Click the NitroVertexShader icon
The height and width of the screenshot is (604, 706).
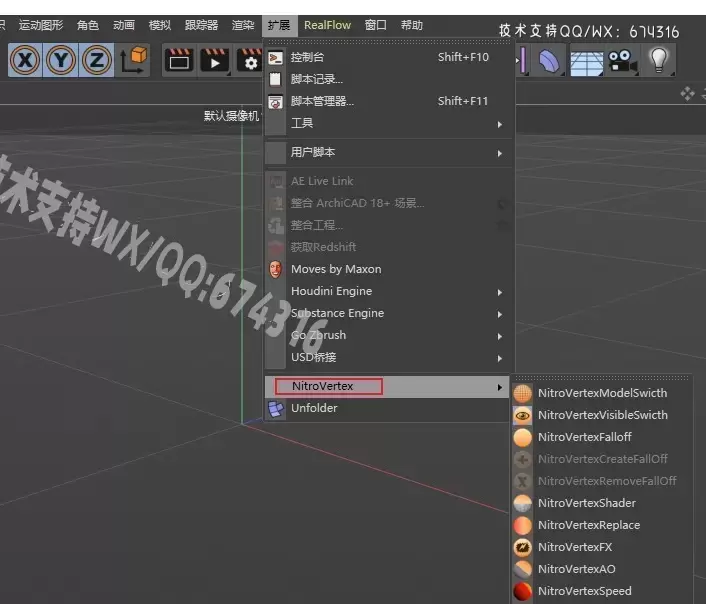pyautogui.click(x=523, y=503)
